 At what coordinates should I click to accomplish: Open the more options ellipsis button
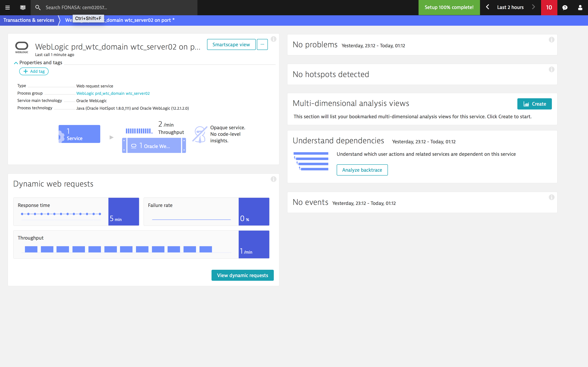tap(262, 44)
